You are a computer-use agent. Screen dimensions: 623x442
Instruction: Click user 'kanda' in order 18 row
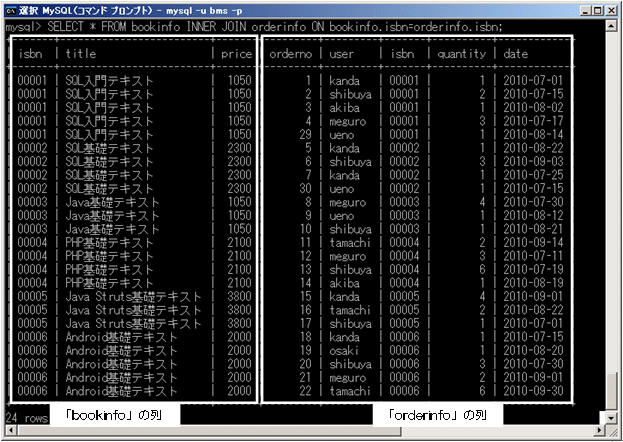(344, 337)
